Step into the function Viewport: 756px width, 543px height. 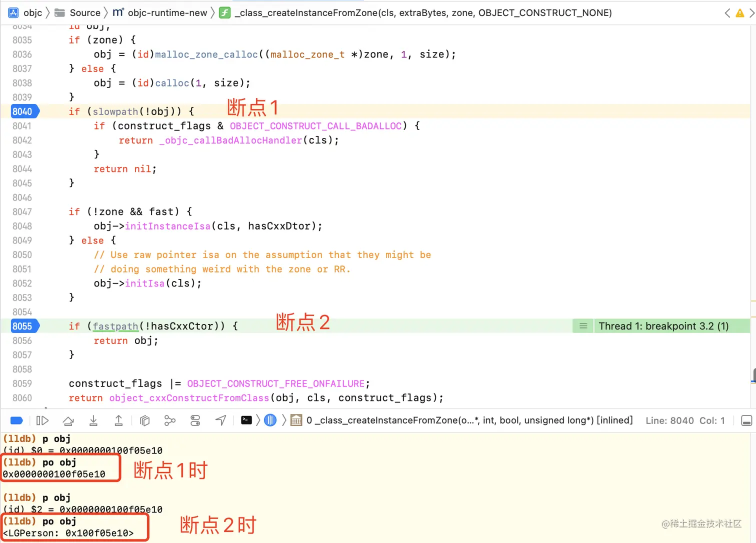click(93, 420)
